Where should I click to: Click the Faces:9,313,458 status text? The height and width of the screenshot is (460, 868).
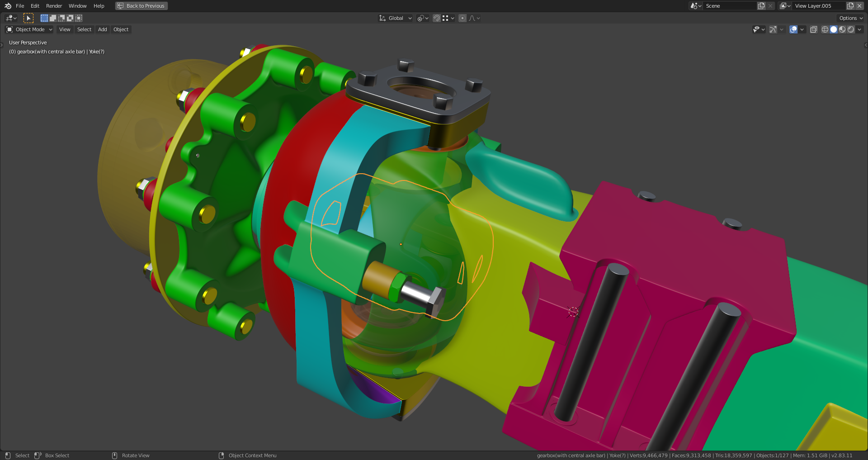click(x=691, y=455)
